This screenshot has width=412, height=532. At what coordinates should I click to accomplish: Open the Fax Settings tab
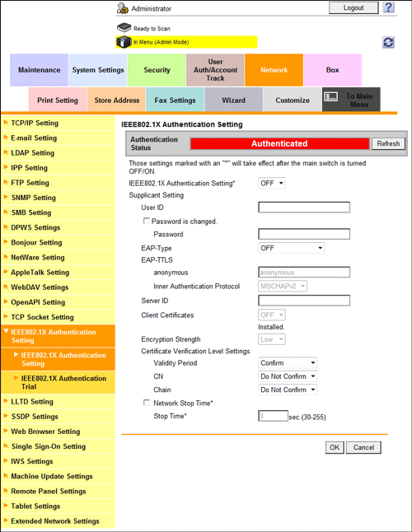coord(176,100)
